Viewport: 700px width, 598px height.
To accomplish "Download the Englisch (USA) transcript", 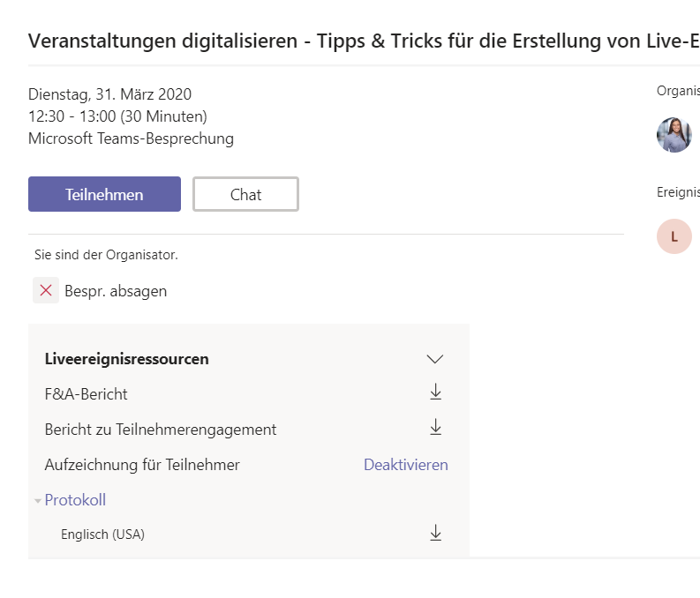I will click(x=436, y=533).
